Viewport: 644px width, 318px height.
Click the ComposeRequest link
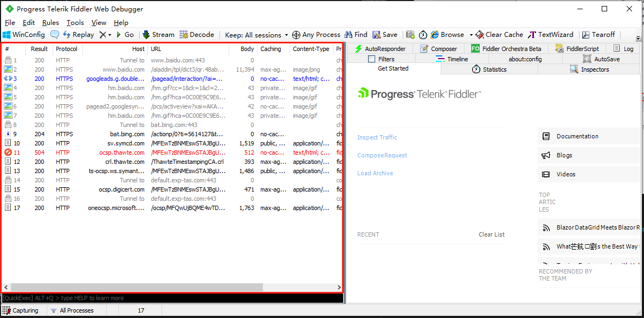[382, 156]
